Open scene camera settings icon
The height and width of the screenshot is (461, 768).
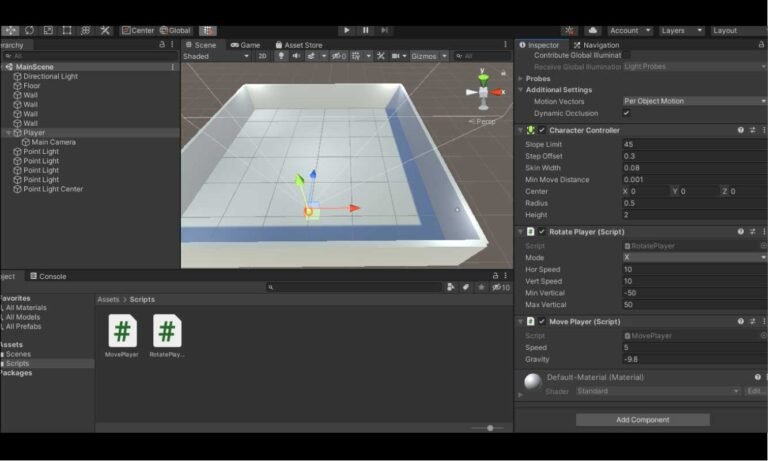(396, 56)
